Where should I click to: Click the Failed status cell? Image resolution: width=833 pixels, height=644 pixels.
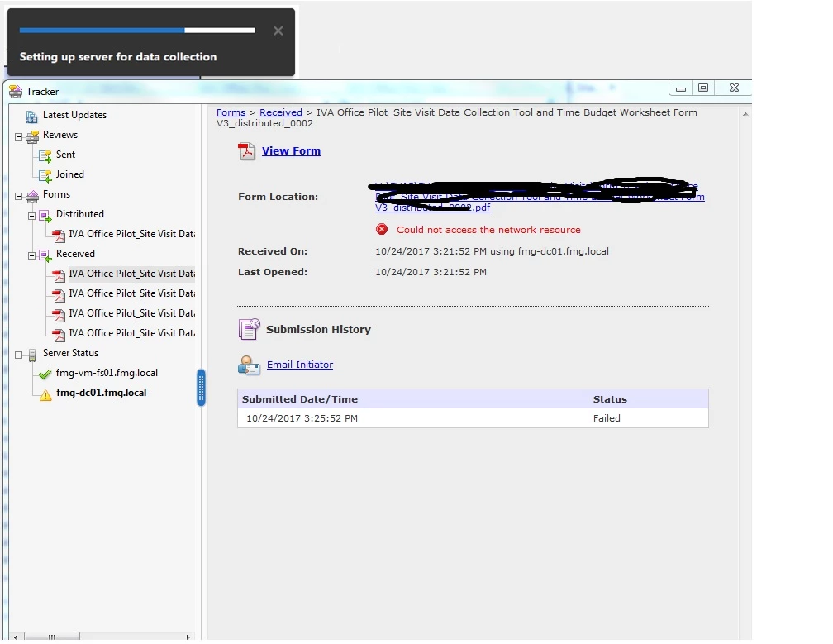click(607, 418)
